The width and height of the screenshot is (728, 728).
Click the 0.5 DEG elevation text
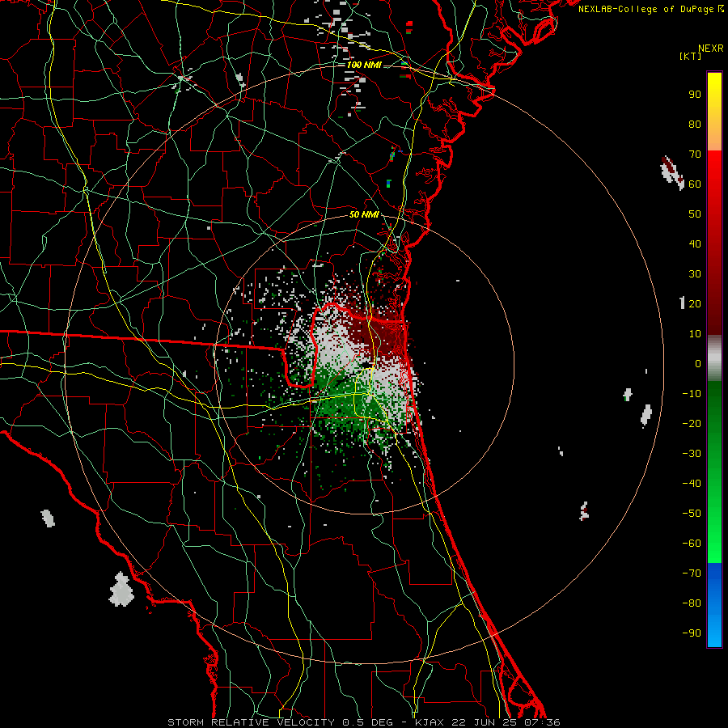click(367, 722)
